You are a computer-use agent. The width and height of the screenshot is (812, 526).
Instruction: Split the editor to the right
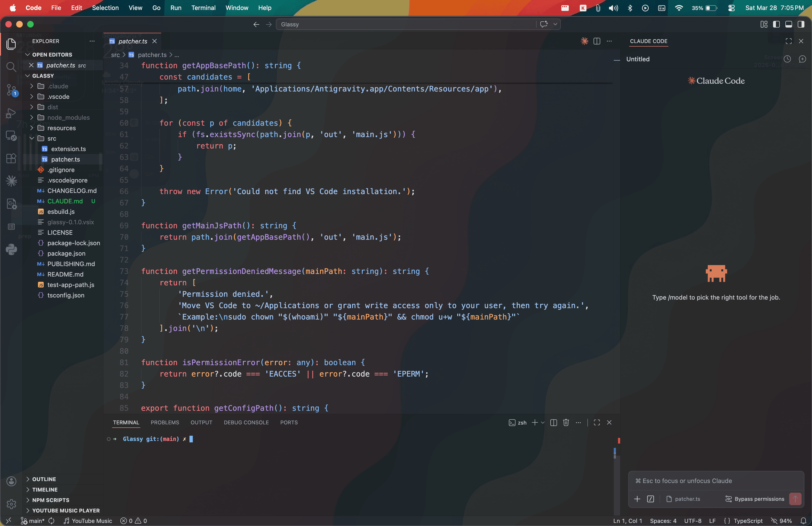(597, 41)
